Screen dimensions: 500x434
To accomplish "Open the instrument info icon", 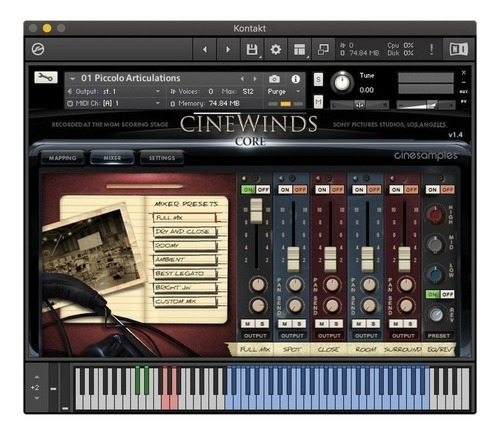I will coord(295,79).
